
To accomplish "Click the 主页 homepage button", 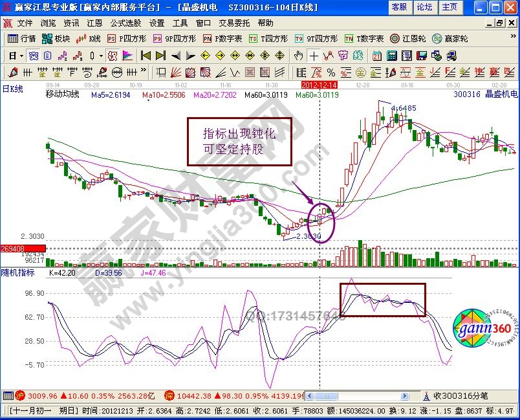I will pyautogui.click(x=449, y=7).
